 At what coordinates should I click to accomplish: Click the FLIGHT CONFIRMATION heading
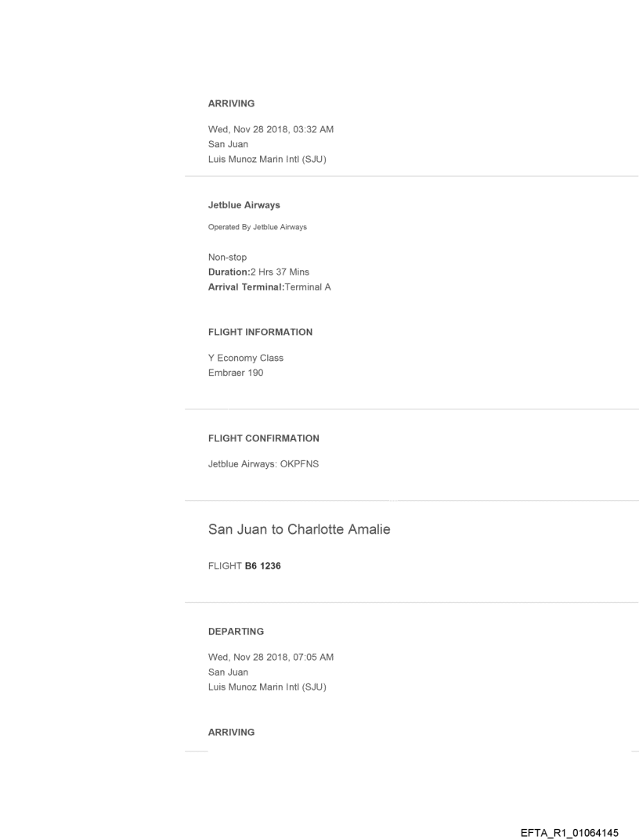263,438
